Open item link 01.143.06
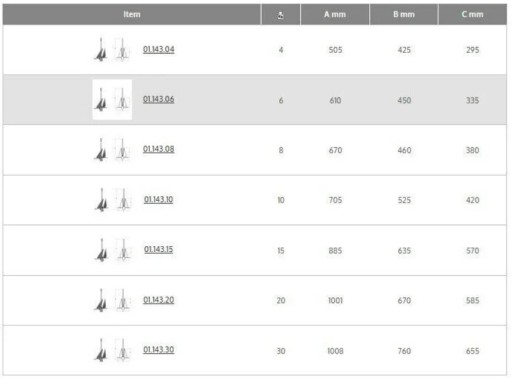The height and width of the screenshot is (381, 512). pyautogui.click(x=159, y=99)
